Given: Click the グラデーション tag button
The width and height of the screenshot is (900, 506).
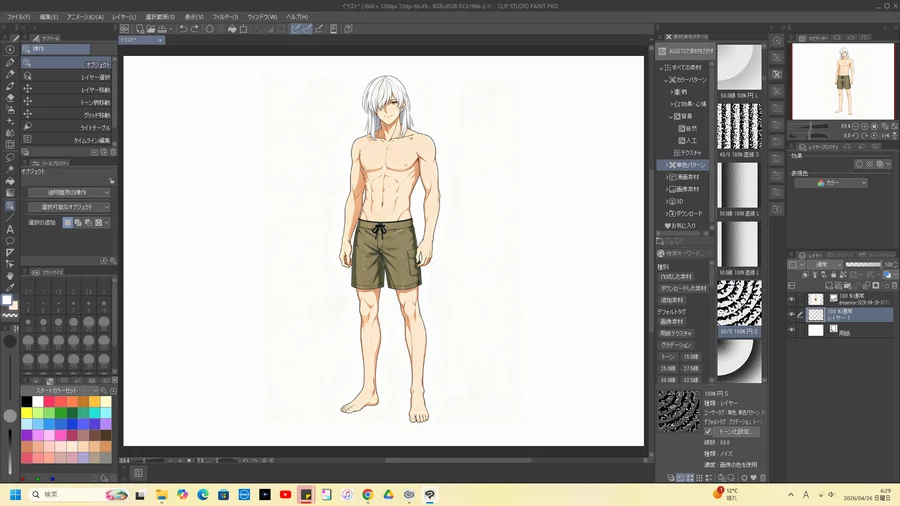Looking at the screenshot, I should [x=676, y=345].
